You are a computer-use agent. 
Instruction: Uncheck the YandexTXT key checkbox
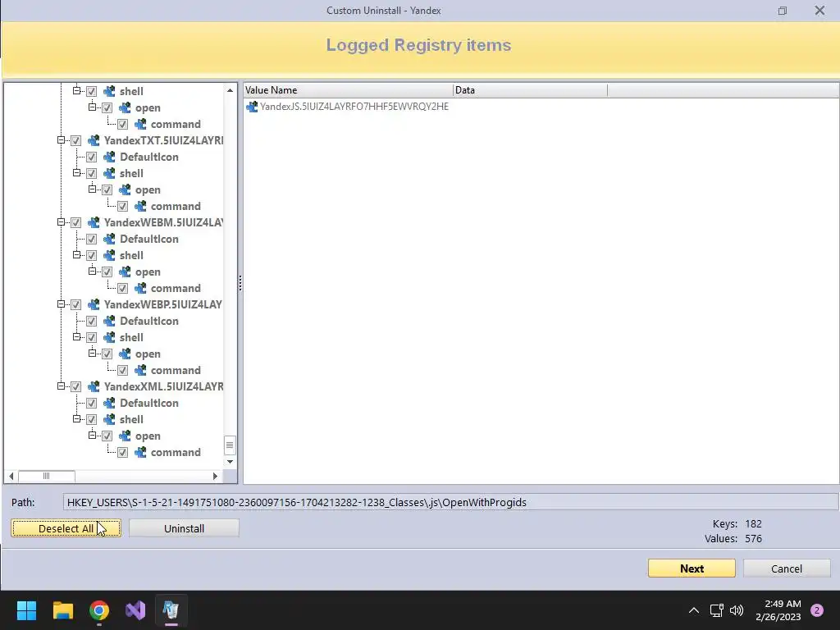pyautogui.click(x=75, y=140)
